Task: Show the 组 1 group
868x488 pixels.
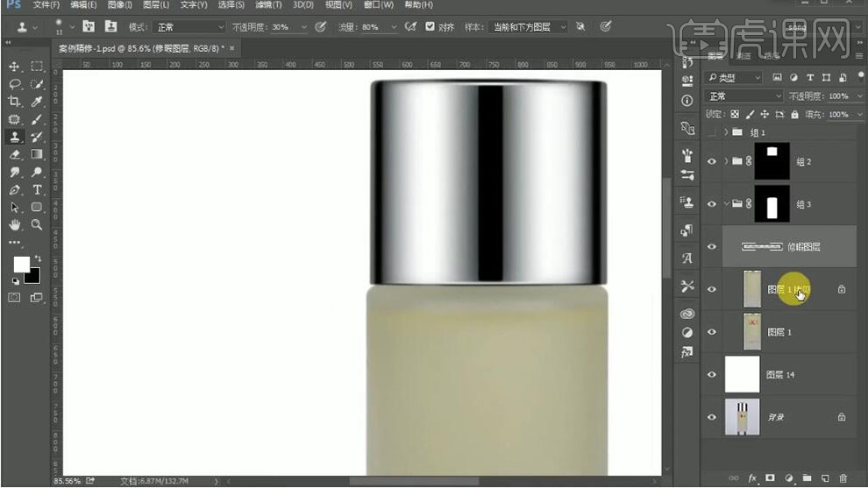Action: pyautogui.click(x=712, y=132)
